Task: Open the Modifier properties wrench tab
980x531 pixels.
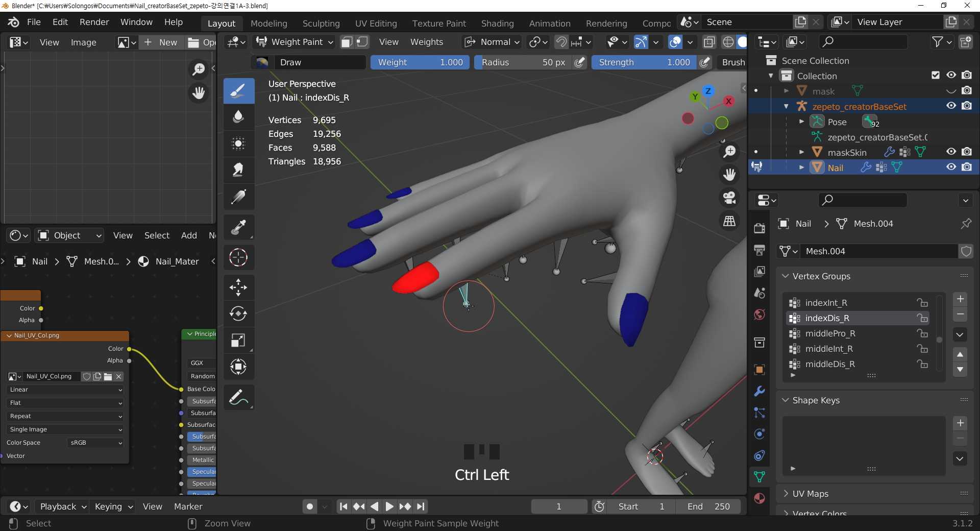Action: (759, 391)
